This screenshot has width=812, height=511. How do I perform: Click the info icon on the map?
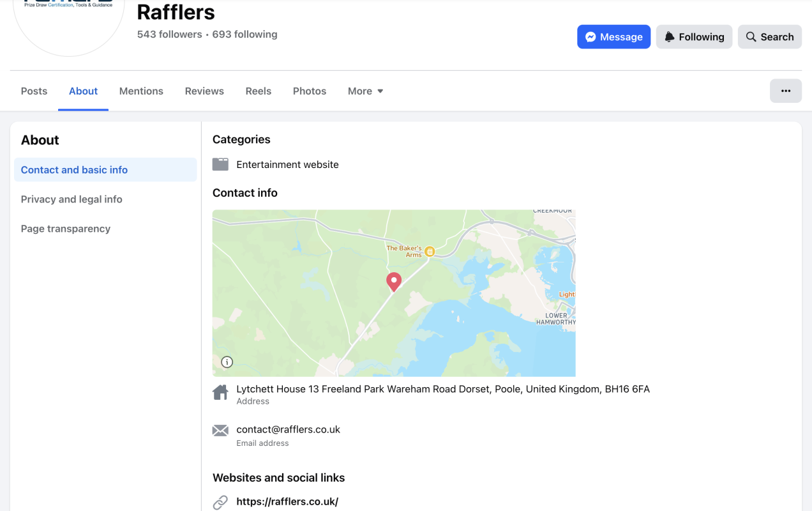pos(226,362)
